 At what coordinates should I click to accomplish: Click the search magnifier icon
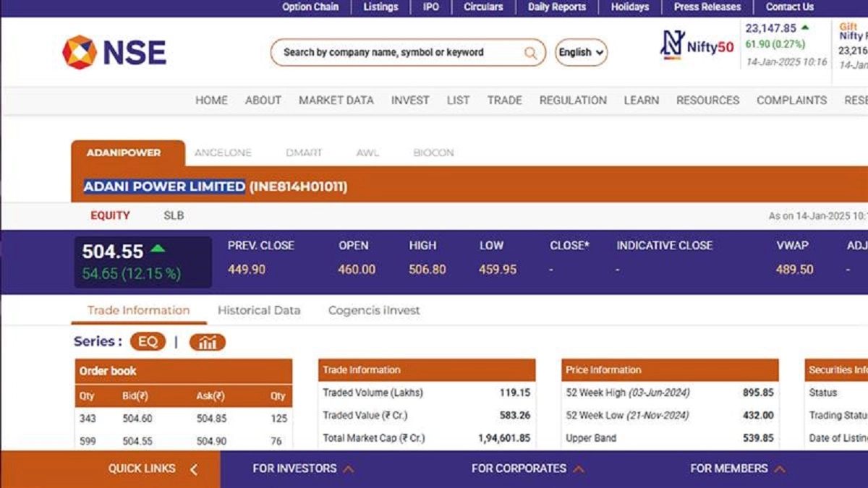click(530, 53)
